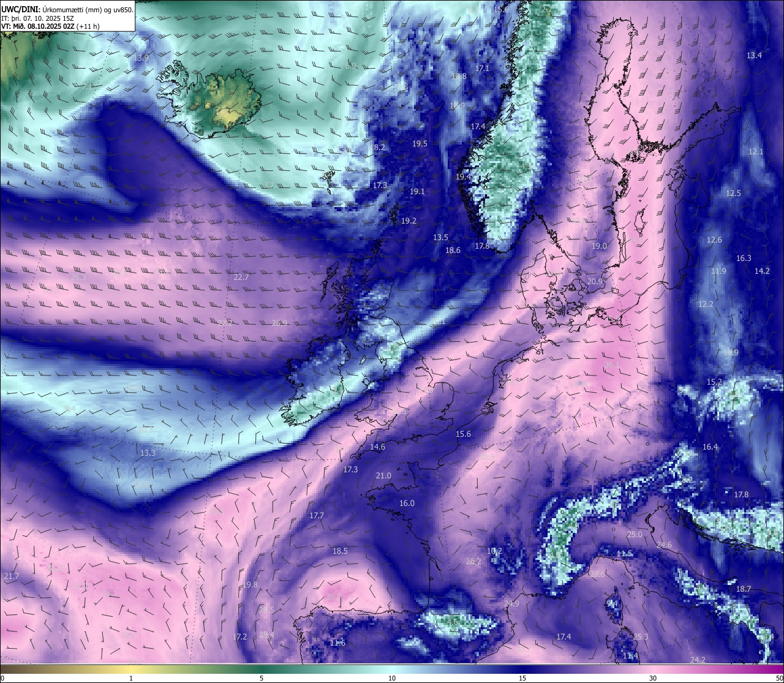Viewport: 784px width, 683px height.
Task: Click the 18.7 value at the right edge
Action: 743,589
